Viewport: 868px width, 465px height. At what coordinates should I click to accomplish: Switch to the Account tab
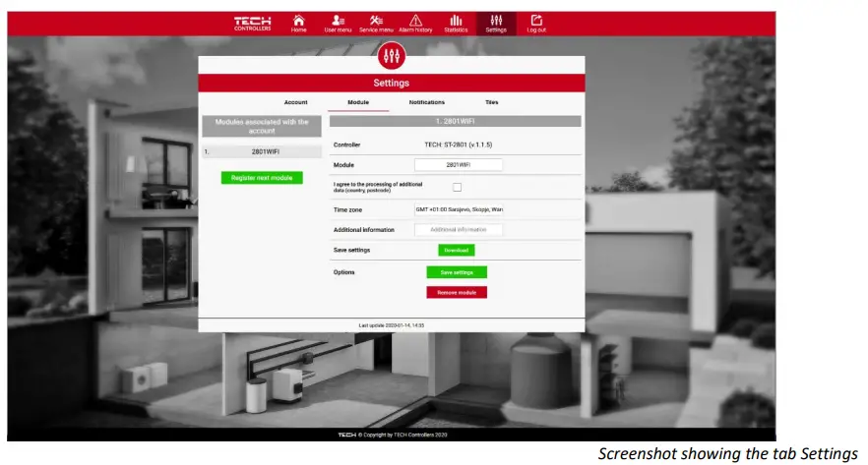coord(295,102)
